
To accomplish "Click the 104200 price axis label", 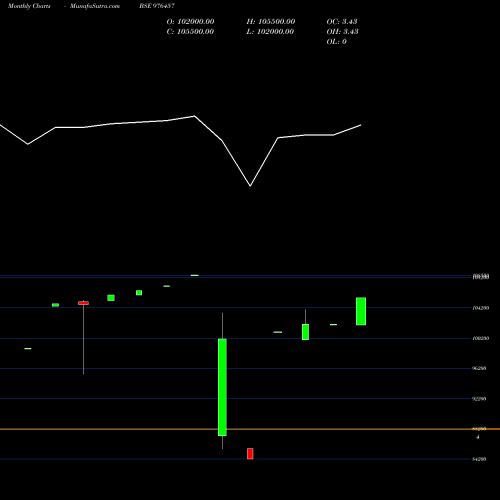I will coord(481,308).
